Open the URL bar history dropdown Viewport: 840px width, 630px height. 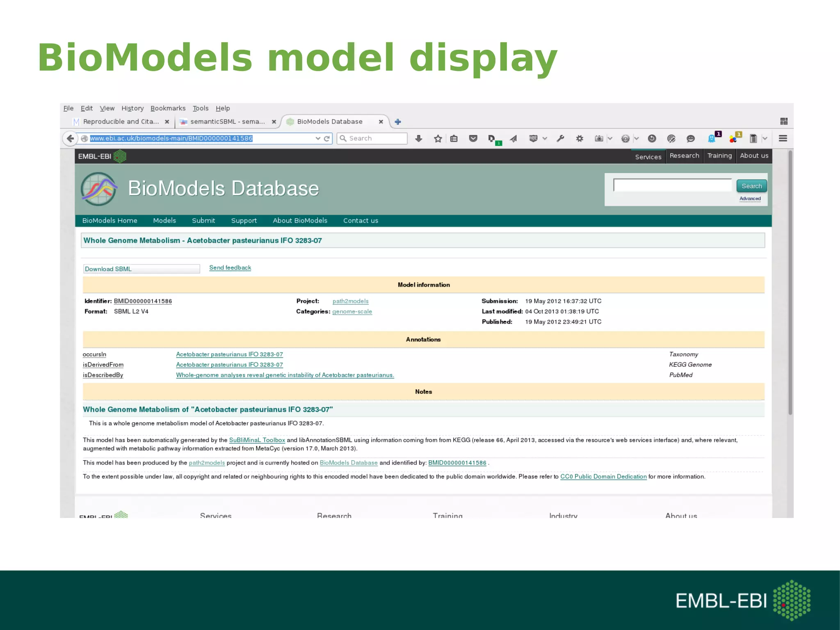[x=318, y=139]
